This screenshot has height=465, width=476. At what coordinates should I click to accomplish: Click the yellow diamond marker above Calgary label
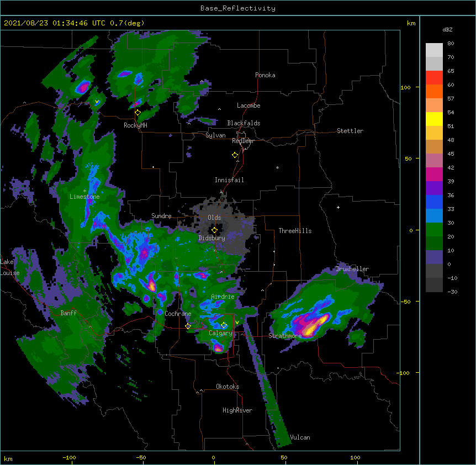pos(224,325)
